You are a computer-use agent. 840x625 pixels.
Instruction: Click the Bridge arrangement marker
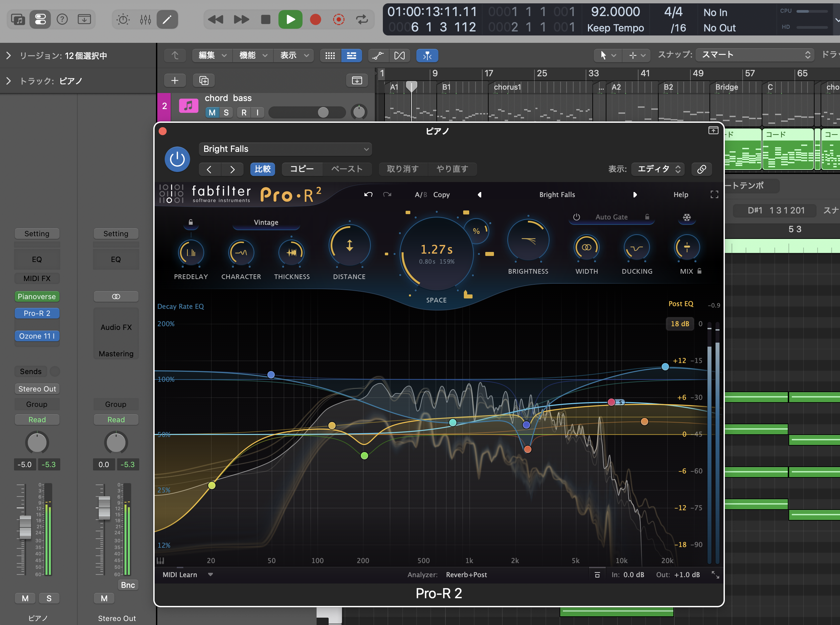coord(727,87)
